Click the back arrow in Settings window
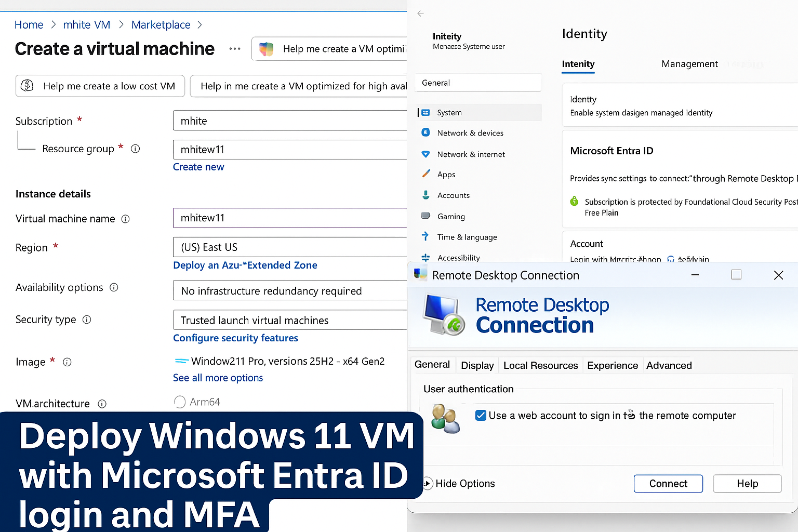 [420, 14]
